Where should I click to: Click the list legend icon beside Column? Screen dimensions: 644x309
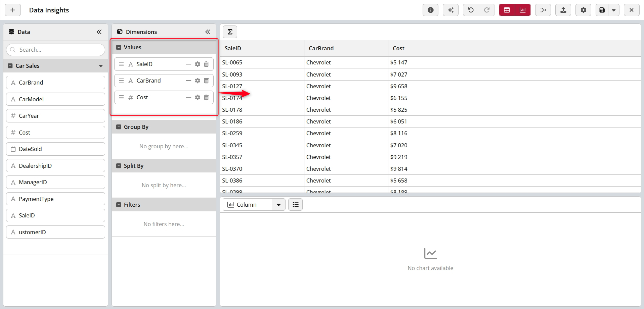tap(296, 205)
